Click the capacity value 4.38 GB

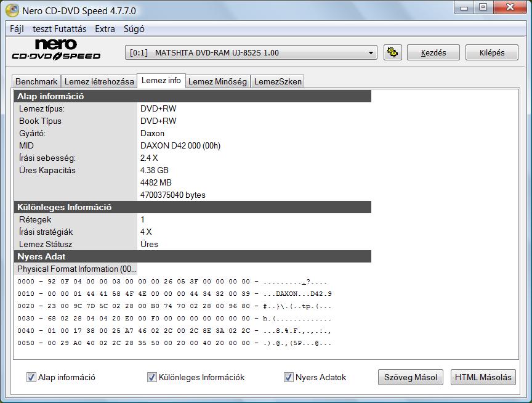coord(155,170)
